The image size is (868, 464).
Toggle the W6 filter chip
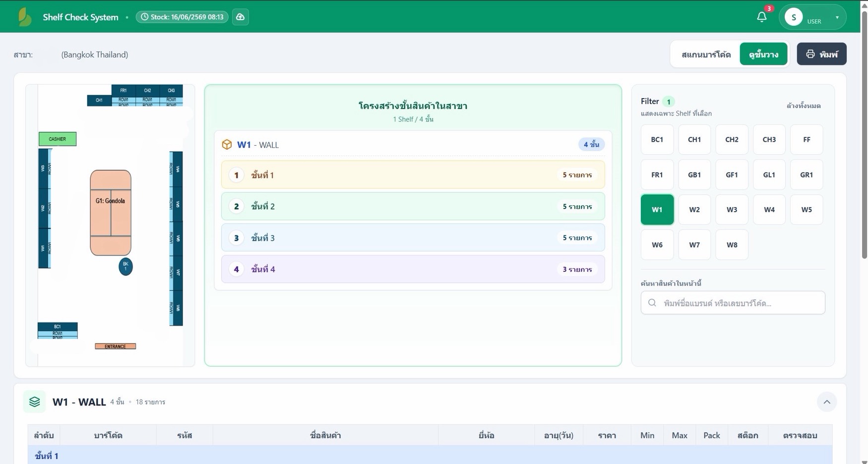(657, 245)
